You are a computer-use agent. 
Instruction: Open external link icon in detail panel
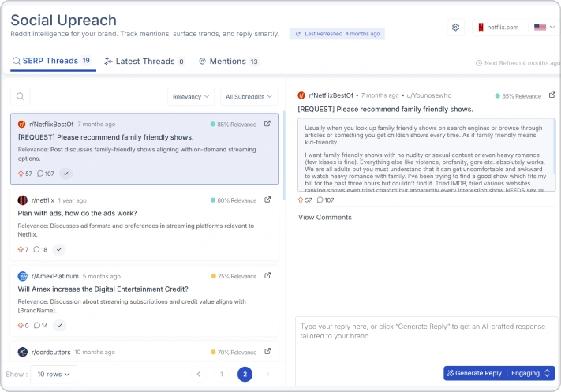point(552,95)
